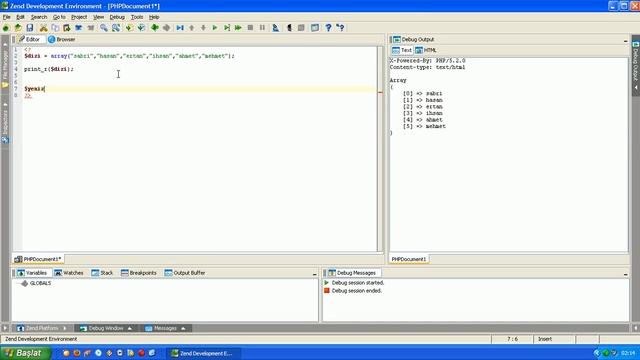The image size is (640, 360).
Task: Click the Inspectors side tab
Action: point(5,124)
